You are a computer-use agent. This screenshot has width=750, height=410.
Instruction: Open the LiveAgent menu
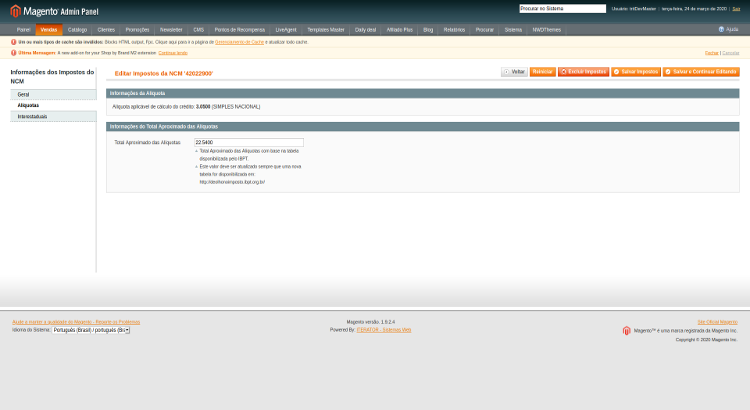286,30
